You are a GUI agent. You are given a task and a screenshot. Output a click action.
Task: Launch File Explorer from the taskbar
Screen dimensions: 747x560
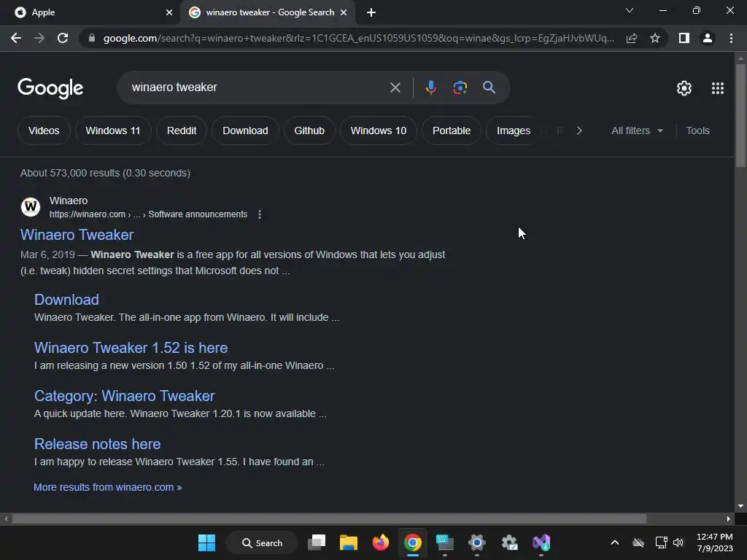click(348, 542)
